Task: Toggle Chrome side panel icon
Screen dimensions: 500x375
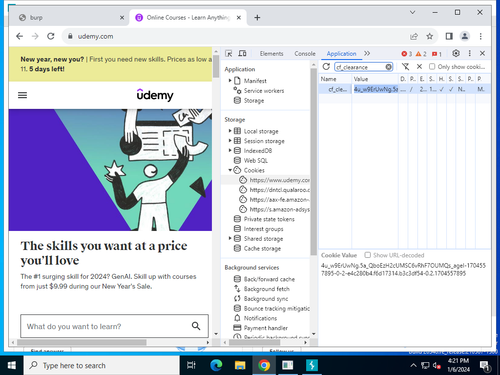Action: pyautogui.click(x=449, y=36)
